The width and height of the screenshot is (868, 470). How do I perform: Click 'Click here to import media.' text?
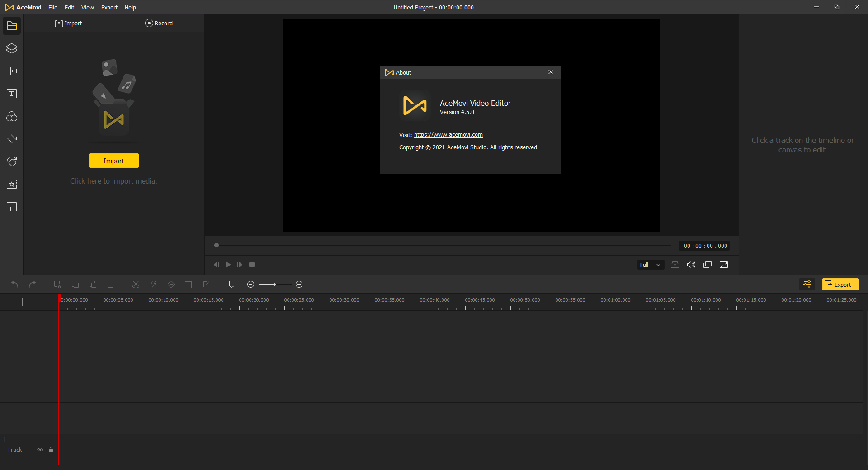pyautogui.click(x=113, y=181)
